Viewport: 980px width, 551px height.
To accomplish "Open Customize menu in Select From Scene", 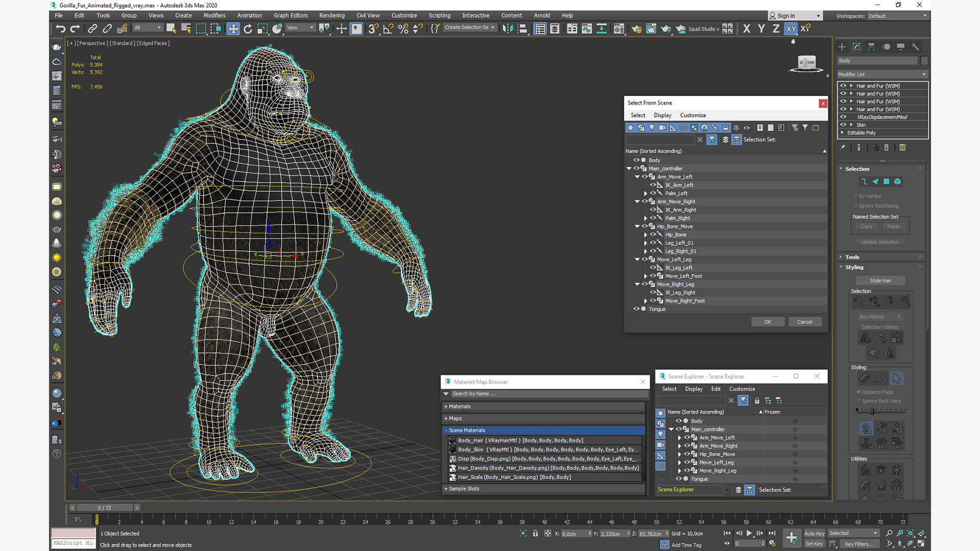I will pos(693,115).
